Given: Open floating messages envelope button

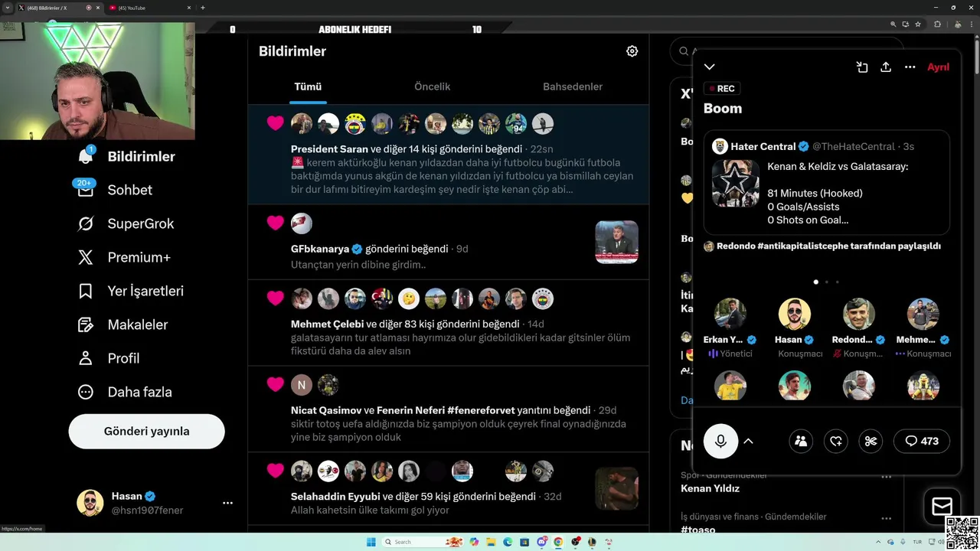Looking at the screenshot, I should tap(942, 507).
